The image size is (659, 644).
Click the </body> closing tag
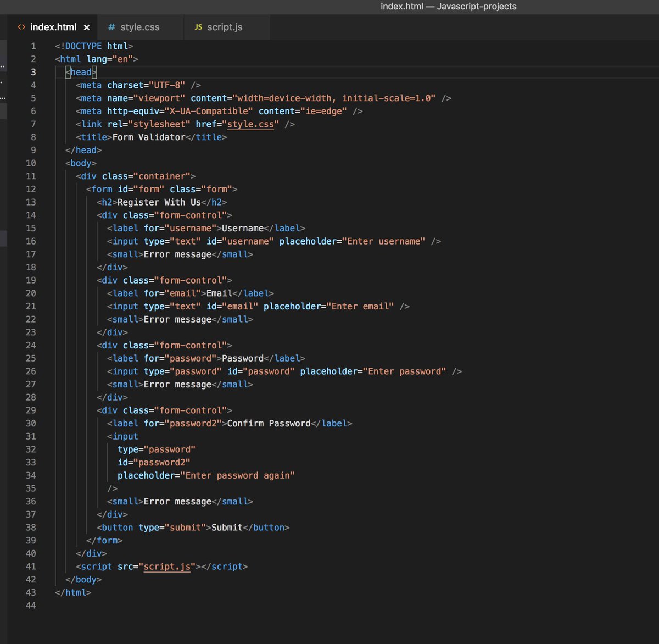click(x=83, y=580)
